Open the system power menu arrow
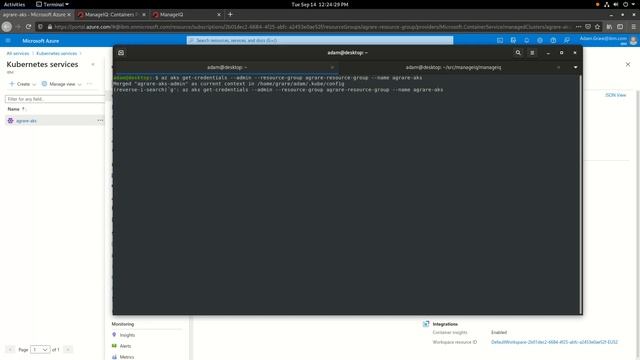The height and width of the screenshot is (360, 640). pos(634,4)
